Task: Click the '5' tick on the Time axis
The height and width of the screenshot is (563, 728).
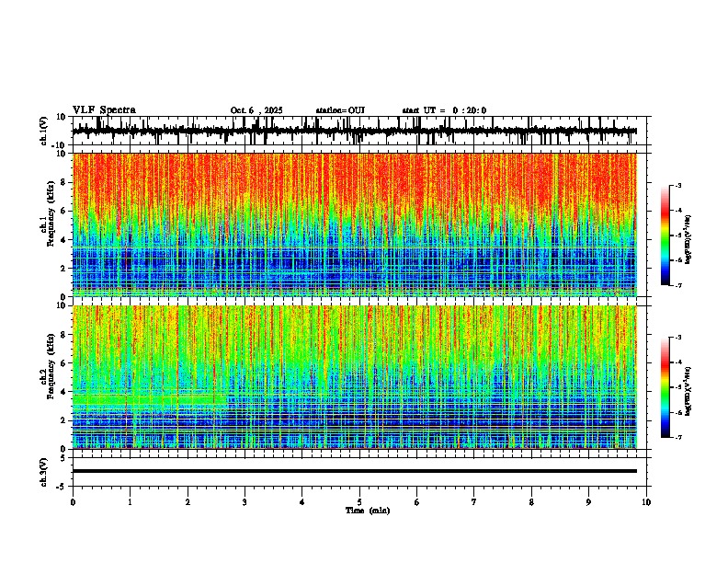Action: [359, 502]
